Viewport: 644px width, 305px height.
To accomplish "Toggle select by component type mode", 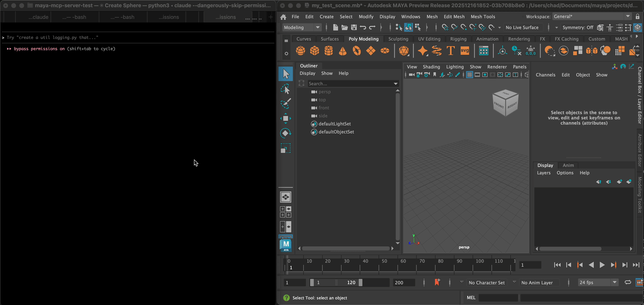I will [x=418, y=27].
